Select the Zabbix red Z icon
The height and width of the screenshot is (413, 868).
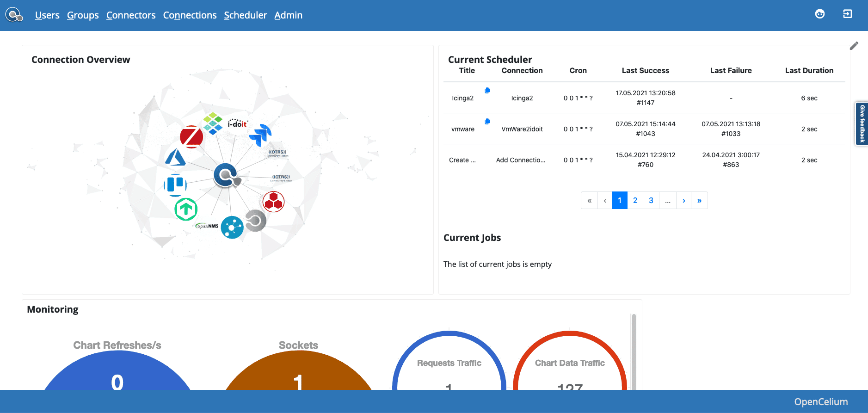click(x=191, y=136)
